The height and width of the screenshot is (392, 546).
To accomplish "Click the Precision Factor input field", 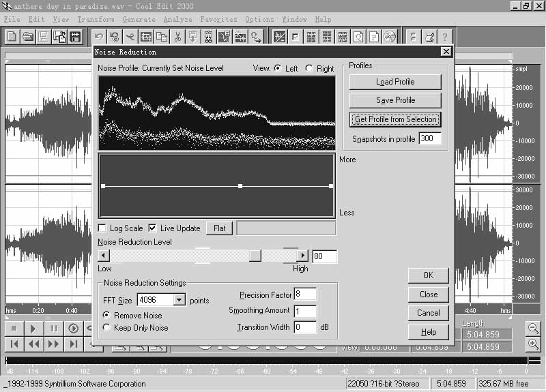I will [x=305, y=295].
